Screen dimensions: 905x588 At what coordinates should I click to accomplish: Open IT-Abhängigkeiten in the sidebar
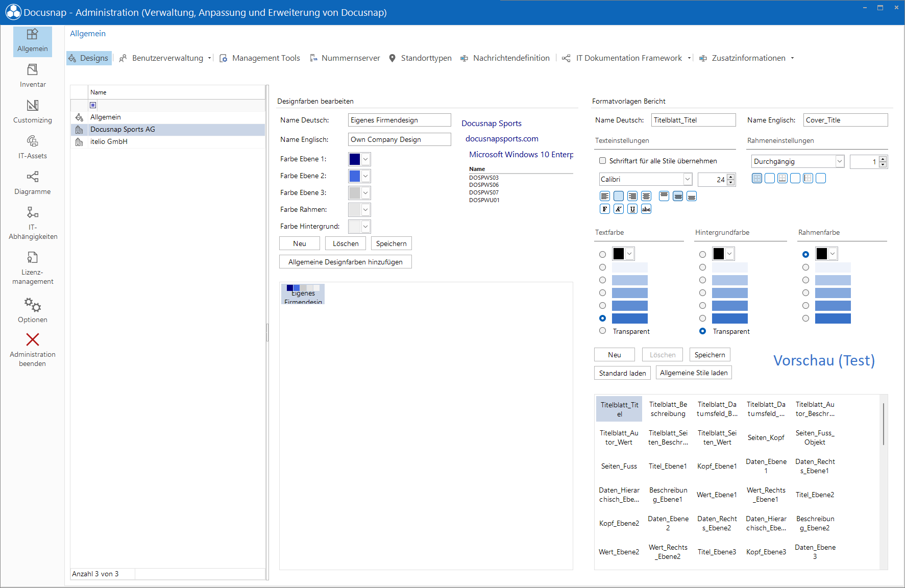click(x=32, y=223)
